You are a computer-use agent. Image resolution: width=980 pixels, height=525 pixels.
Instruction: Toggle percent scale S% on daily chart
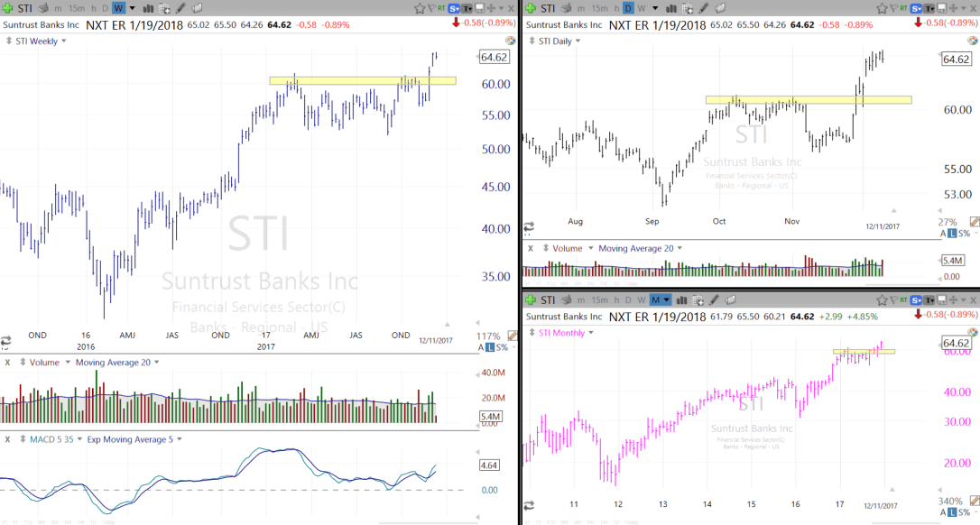[x=962, y=233]
